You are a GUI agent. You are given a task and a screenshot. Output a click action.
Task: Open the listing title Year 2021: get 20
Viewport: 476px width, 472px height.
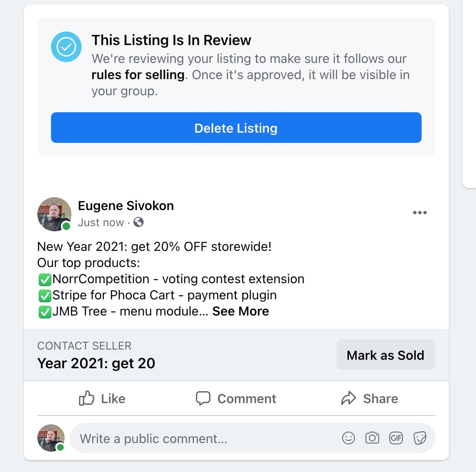pos(96,363)
